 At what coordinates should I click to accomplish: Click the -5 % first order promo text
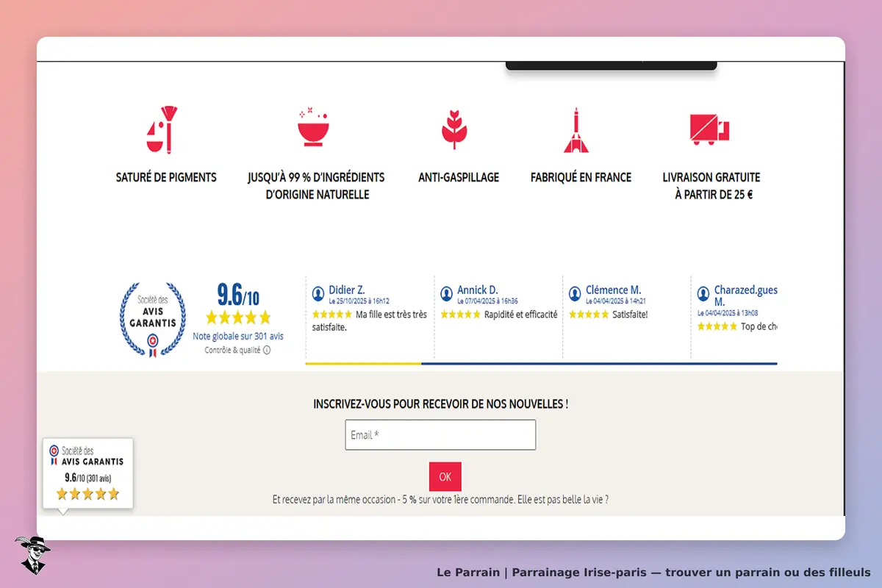440,500
